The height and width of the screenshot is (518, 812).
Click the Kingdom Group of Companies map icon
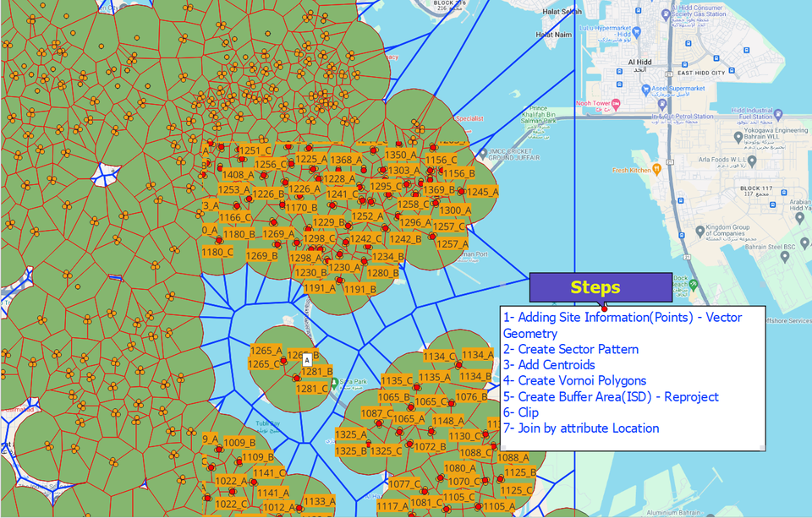pyautogui.click(x=702, y=228)
